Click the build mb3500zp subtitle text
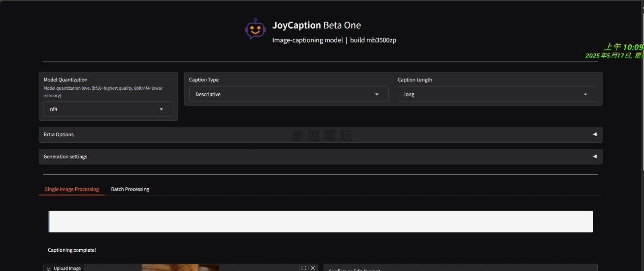Image resolution: width=644 pixels, height=271 pixels. (x=373, y=40)
